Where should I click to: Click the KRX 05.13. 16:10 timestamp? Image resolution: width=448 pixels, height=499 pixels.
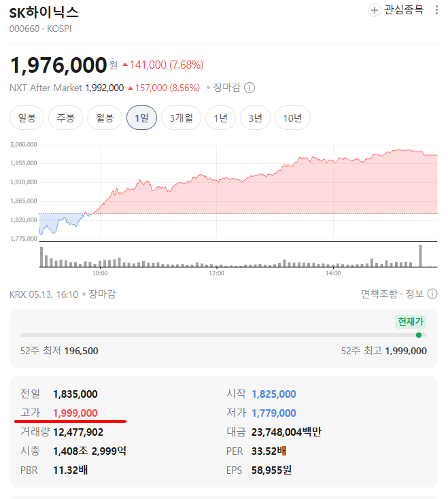click(x=44, y=294)
